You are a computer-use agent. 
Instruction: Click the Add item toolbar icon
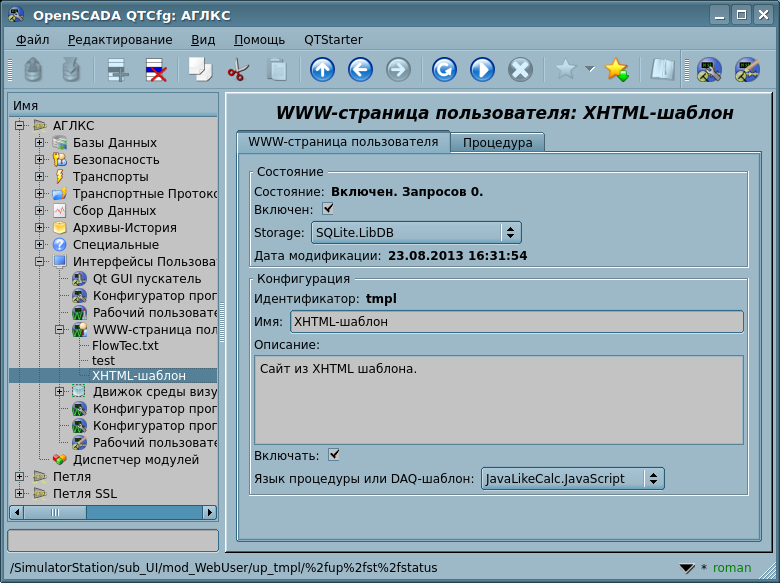click(118, 70)
